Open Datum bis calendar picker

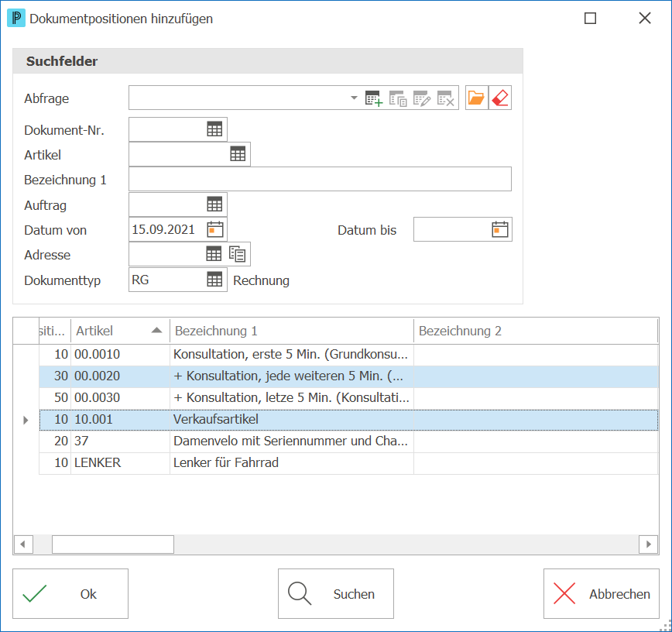coord(499,229)
